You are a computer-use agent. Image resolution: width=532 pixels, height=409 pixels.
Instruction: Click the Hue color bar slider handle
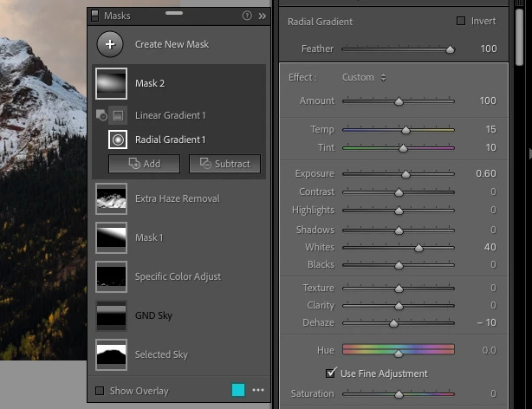[x=399, y=354]
